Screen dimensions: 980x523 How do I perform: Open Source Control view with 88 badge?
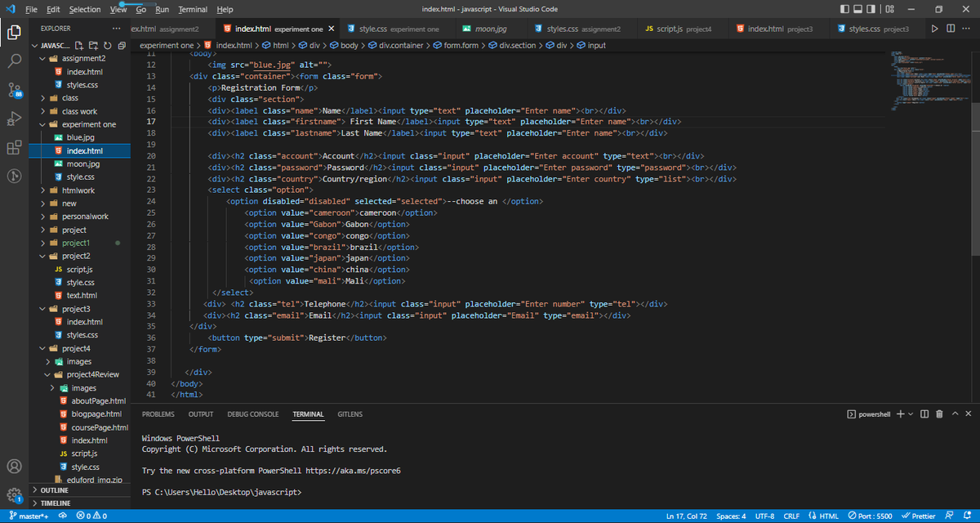14,90
